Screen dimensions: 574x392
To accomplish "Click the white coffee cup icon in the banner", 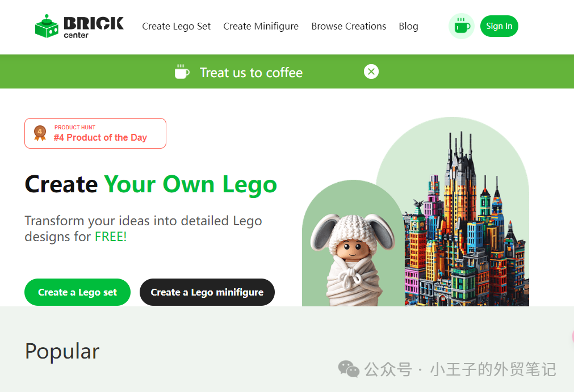I will (x=182, y=71).
